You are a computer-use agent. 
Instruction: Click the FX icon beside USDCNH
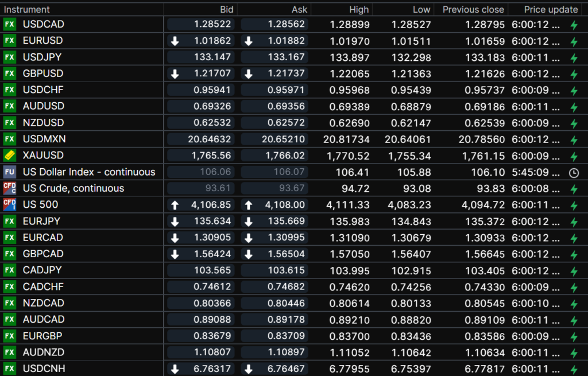(x=10, y=369)
